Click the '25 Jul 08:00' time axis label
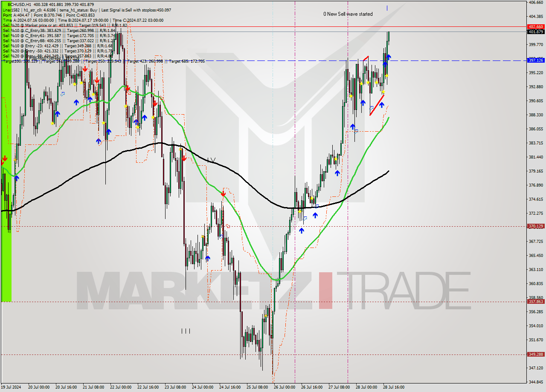The width and height of the screenshot is (546, 392). pos(257,387)
